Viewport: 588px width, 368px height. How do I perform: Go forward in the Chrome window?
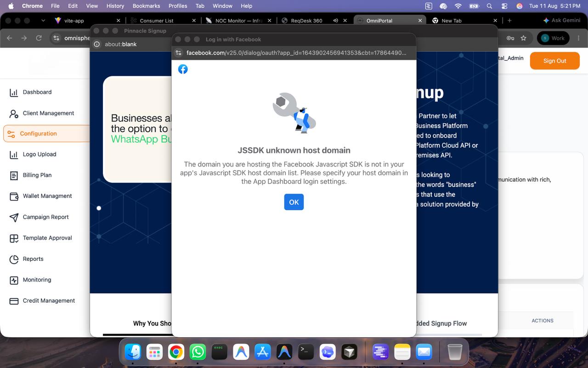(24, 38)
